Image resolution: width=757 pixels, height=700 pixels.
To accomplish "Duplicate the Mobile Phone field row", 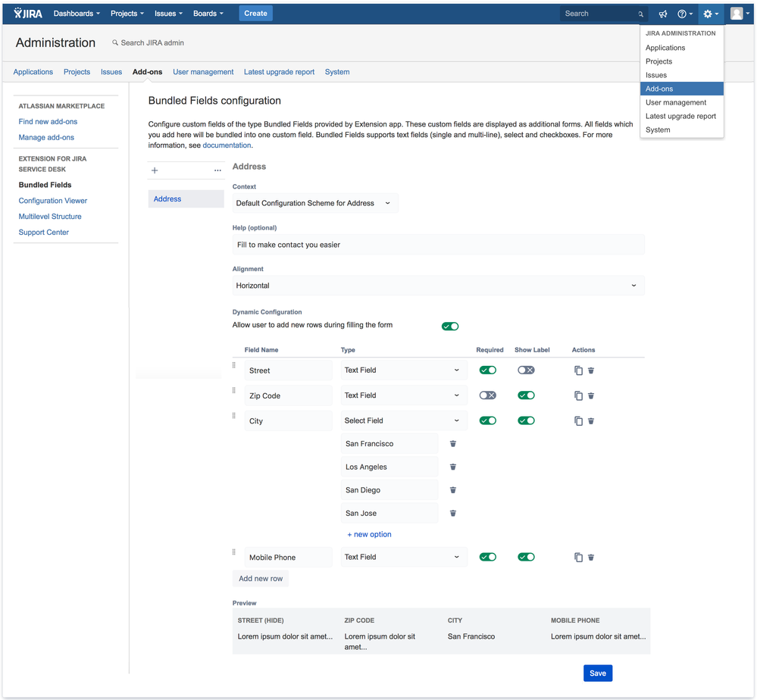I will (578, 558).
